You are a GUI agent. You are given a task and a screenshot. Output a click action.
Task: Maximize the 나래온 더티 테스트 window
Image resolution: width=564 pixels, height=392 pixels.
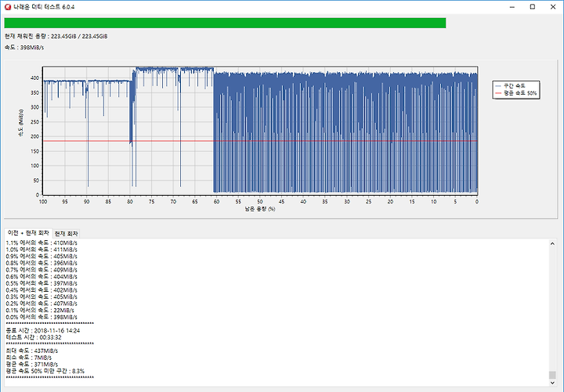[533, 7]
